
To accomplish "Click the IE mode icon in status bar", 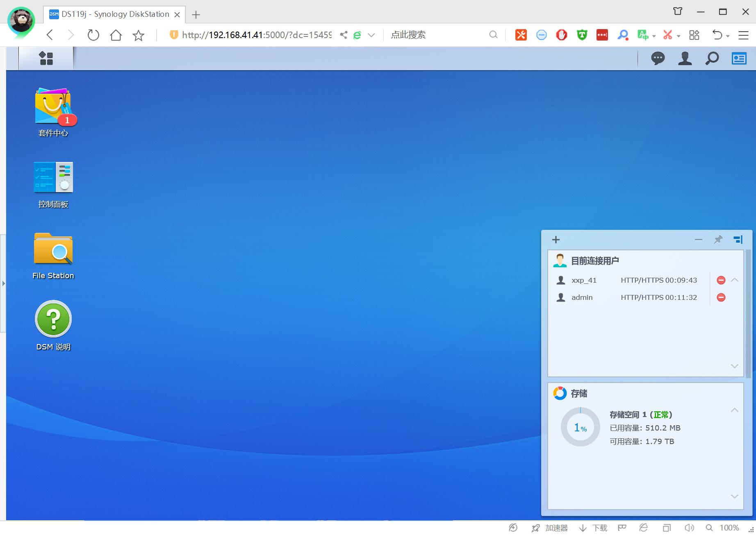I will [x=643, y=528].
